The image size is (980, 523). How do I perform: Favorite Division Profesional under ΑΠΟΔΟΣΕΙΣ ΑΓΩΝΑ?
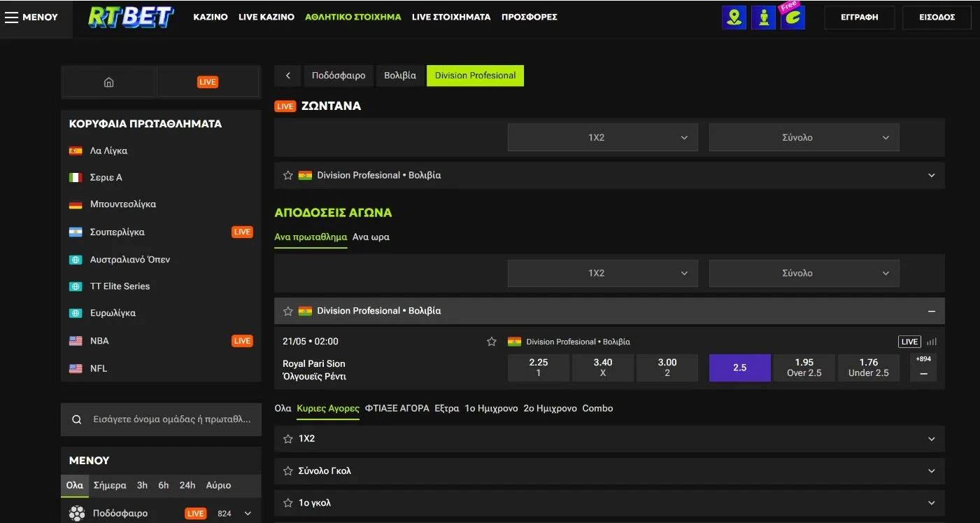coord(287,311)
